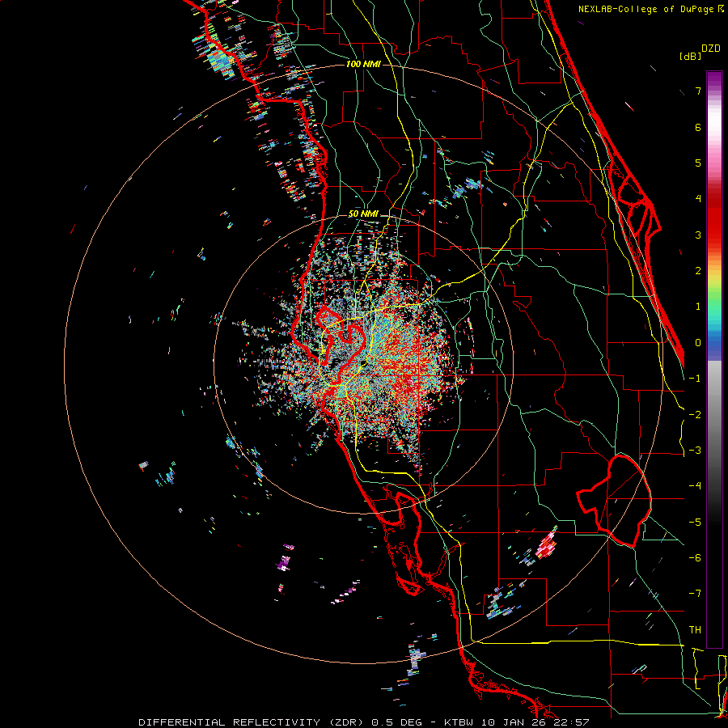Click the ZDR color scale bar
The width and height of the screenshot is (728, 728).
(x=714, y=359)
